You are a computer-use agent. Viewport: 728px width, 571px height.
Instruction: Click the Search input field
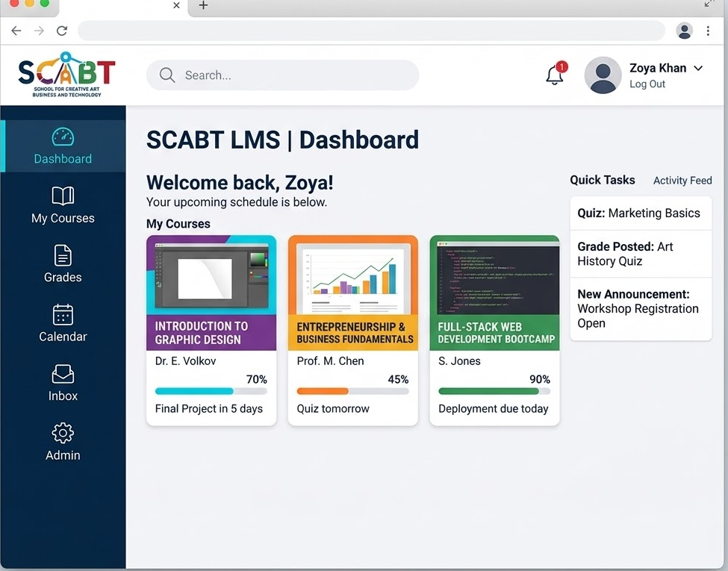pyautogui.click(x=282, y=75)
